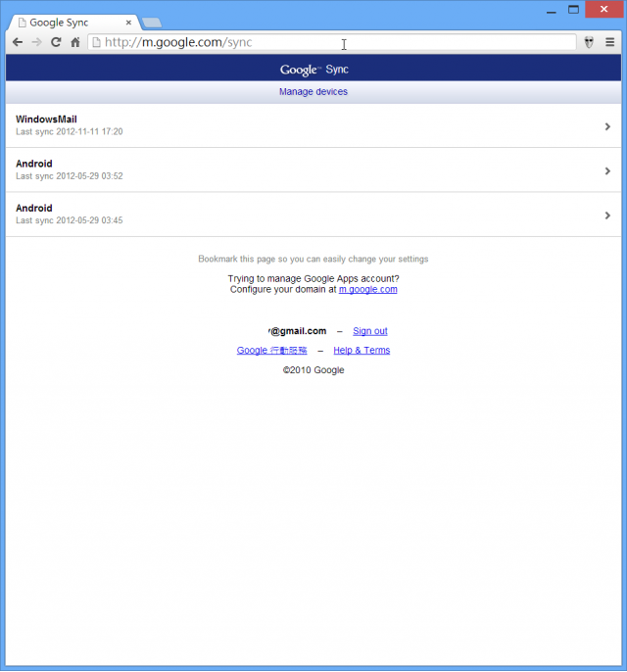Click Last sync 2012-11-11 17:20 text
Image resolution: width=627 pixels, height=672 pixels.
tap(69, 131)
